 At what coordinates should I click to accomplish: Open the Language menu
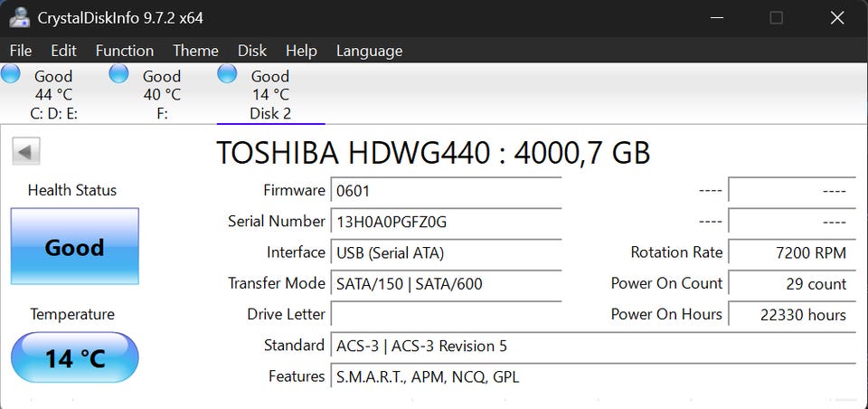point(369,51)
